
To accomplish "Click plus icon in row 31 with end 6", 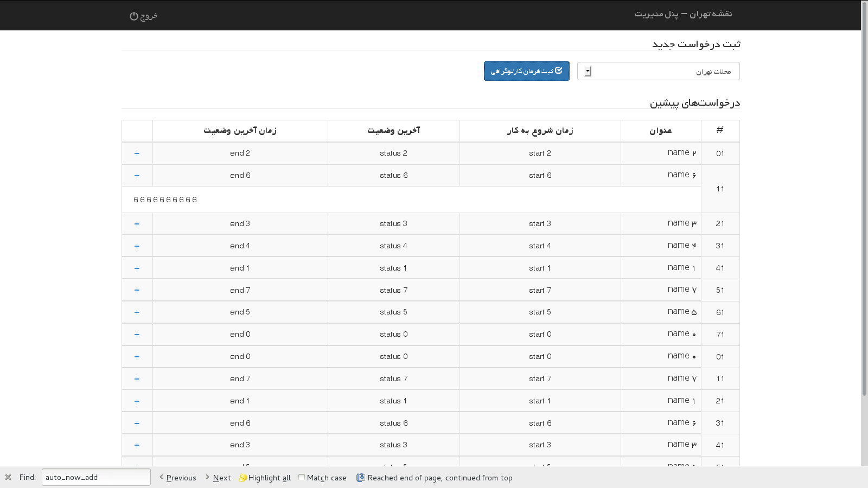I will 137,423.
